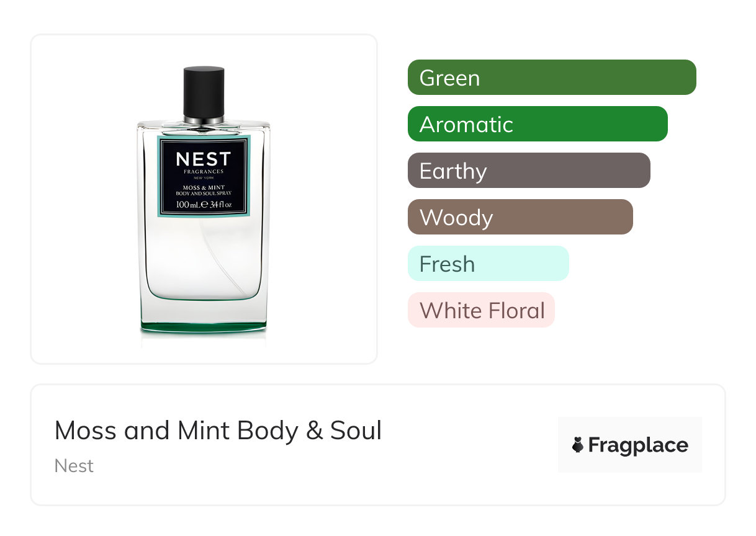Click 'FRAGRANCES' text on the bottle label

point(204,172)
